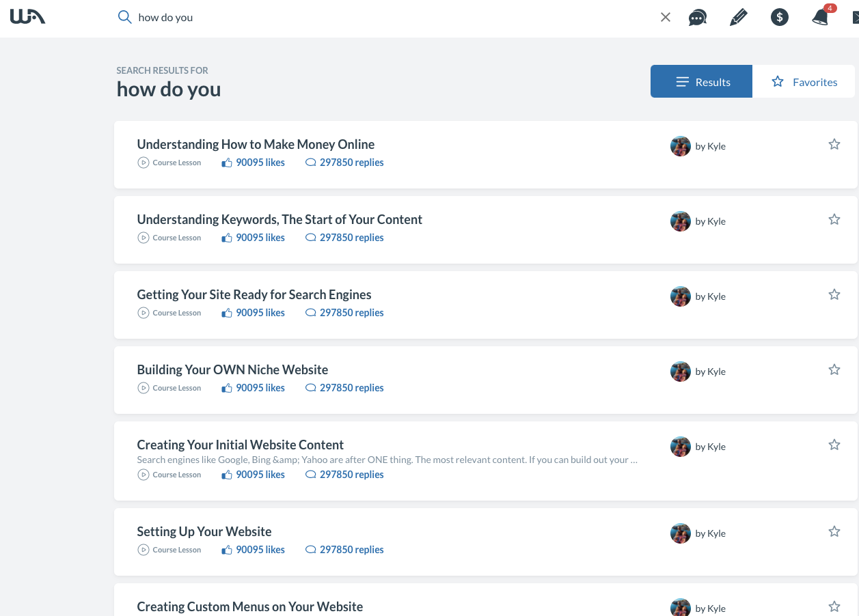Click Course Lesson play icon on 'Understanding How to Make Money Online'
The width and height of the screenshot is (859, 616).
coord(143,163)
